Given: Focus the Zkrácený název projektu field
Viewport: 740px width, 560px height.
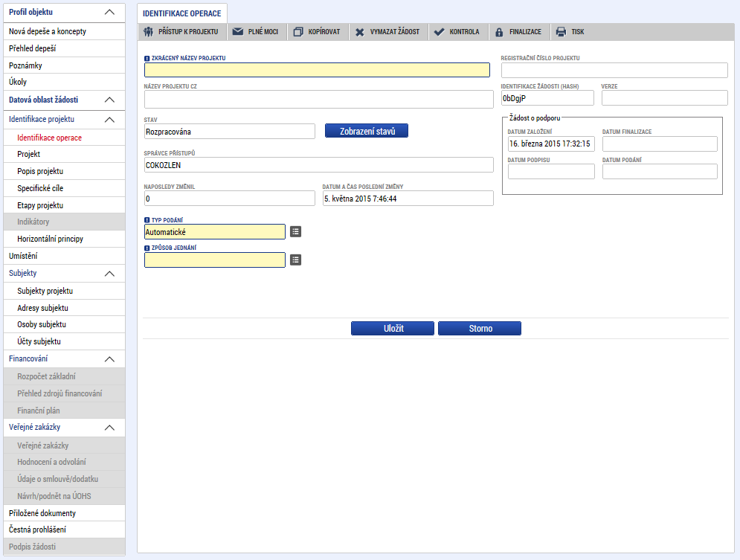Looking at the screenshot, I should (317, 71).
